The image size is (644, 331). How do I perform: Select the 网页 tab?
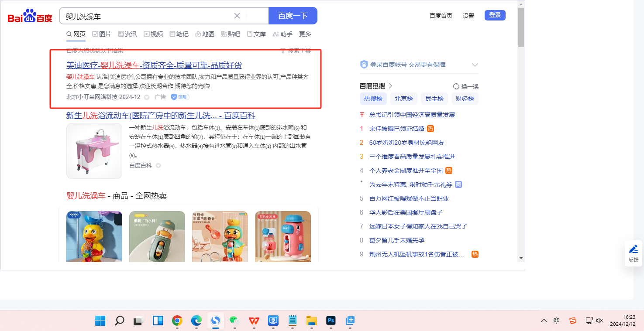[x=76, y=34]
